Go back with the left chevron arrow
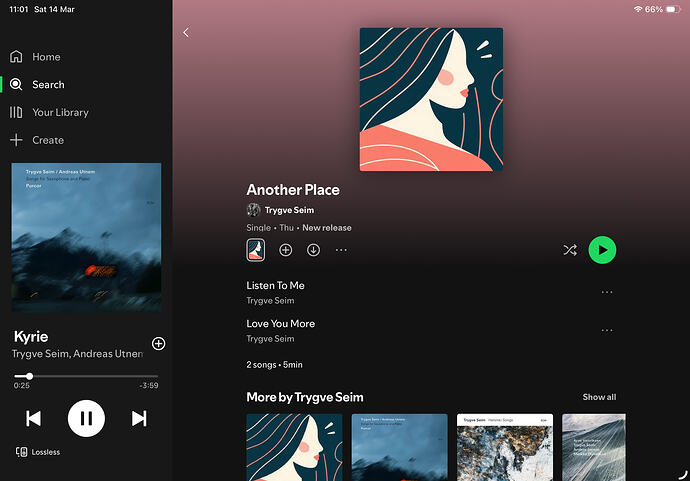 (x=186, y=33)
